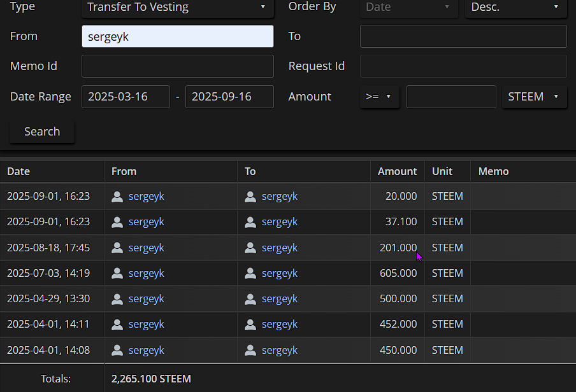
Task: Click the amount value 452.000
Action: coord(398,324)
